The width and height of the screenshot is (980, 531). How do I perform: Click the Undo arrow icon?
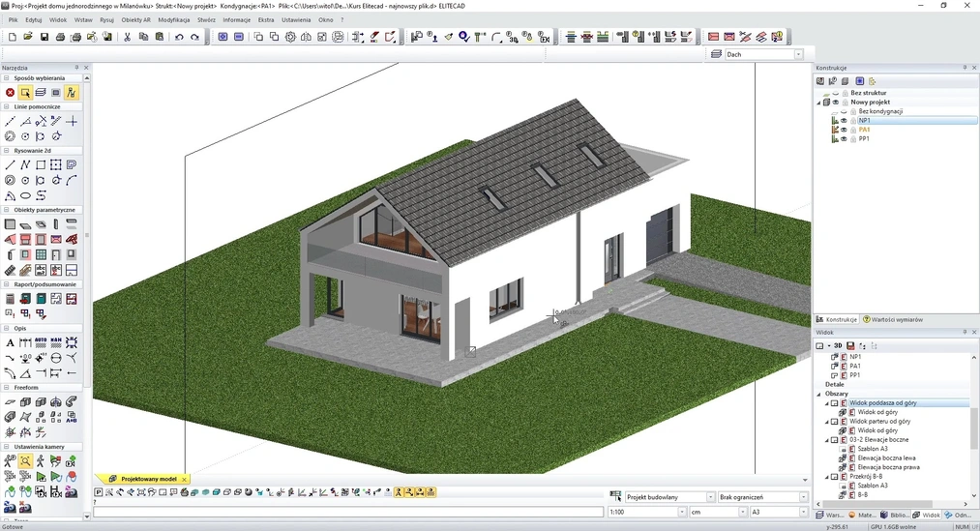[179, 38]
